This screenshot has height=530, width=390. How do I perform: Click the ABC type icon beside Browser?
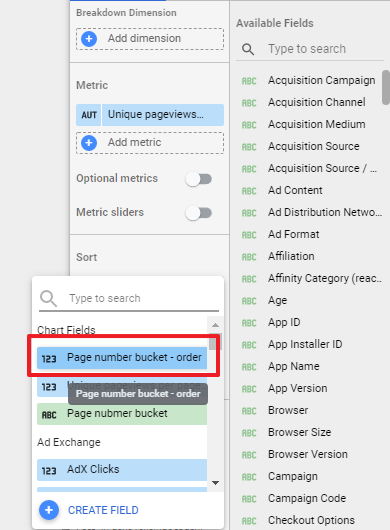[249, 411]
